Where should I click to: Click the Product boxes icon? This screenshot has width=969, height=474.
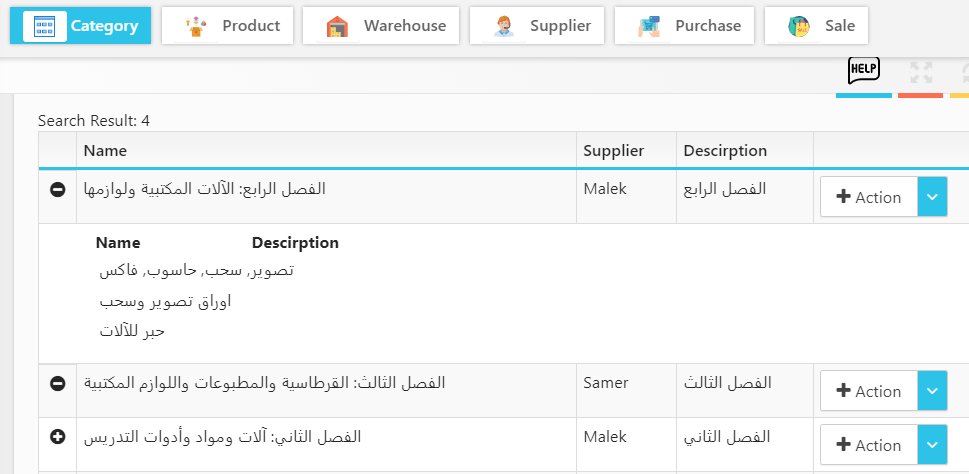(196, 27)
